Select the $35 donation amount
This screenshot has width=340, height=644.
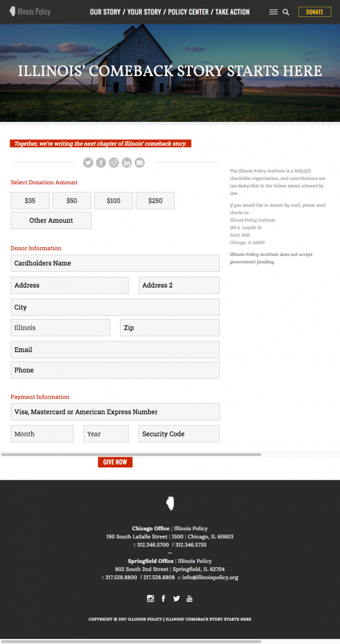click(30, 201)
